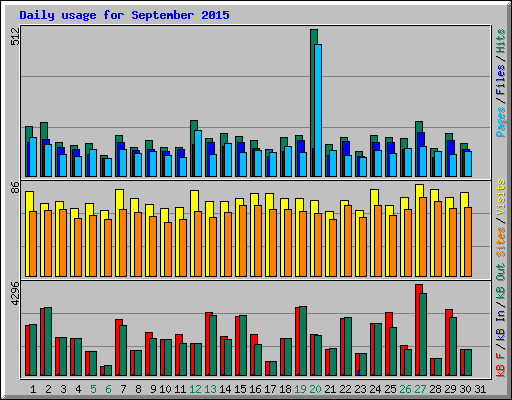Click the orange sites bar for day 30
The width and height of the screenshot is (512, 400).
pos(468,242)
